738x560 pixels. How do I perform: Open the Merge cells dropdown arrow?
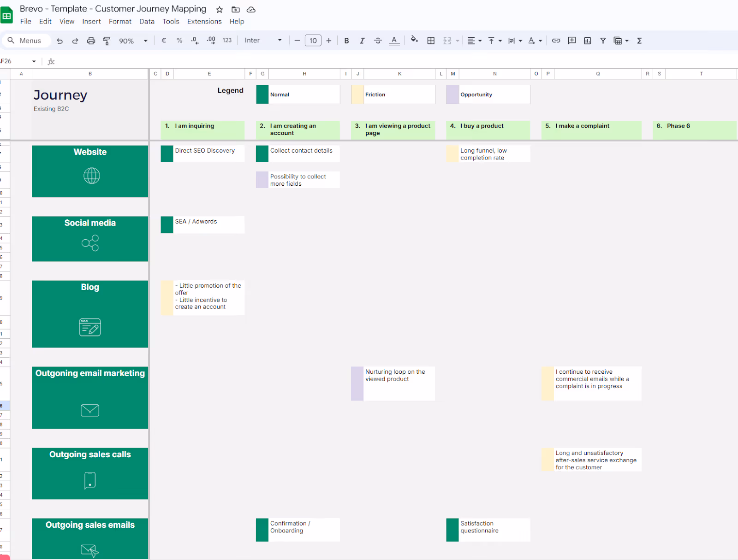(x=458, y=41)
